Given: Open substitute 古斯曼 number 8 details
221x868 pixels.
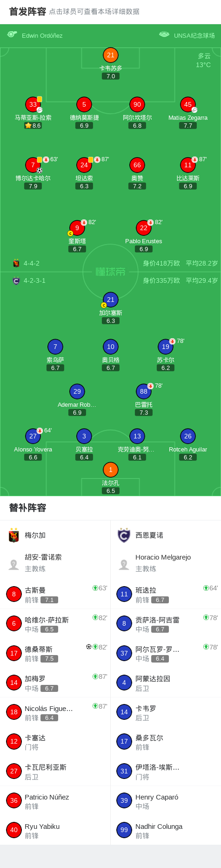Looking at the screenshot, I should pyautogui.click(x=55, y=594).
